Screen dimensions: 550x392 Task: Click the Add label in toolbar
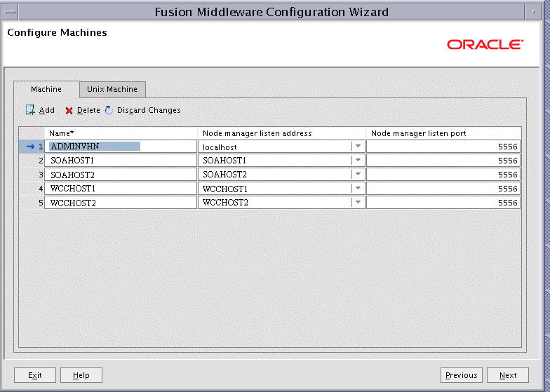click(46, 110)
